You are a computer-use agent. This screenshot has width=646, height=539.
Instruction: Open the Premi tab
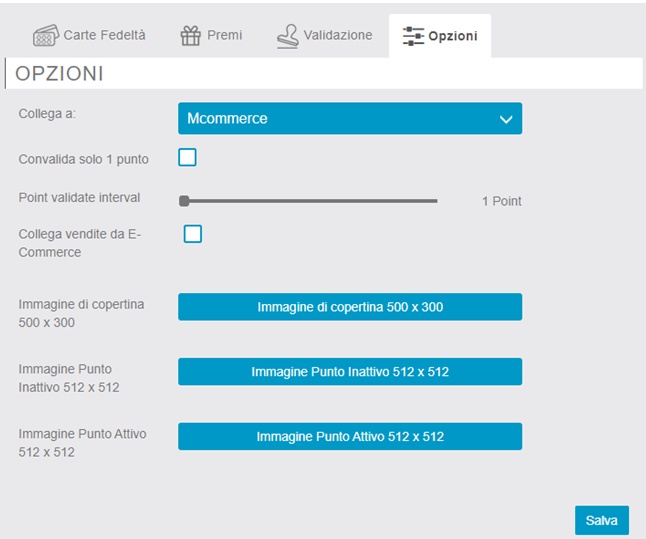point(224,36)
